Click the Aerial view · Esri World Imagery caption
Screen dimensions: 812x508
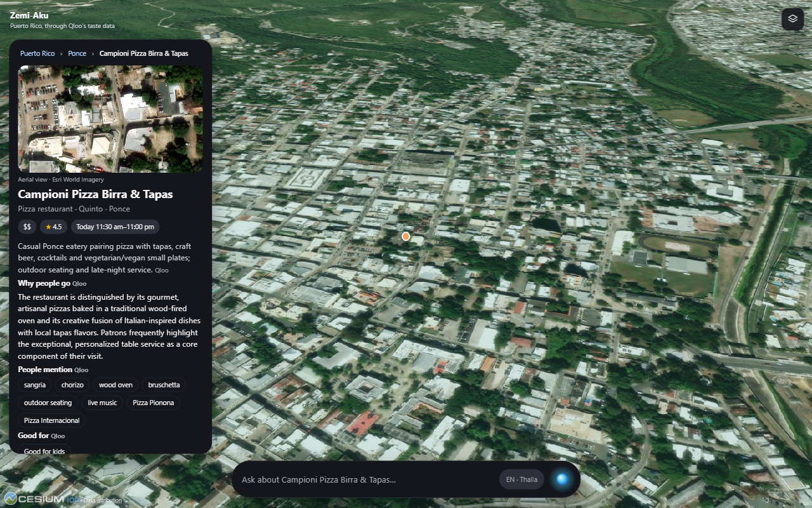(61, 180)
